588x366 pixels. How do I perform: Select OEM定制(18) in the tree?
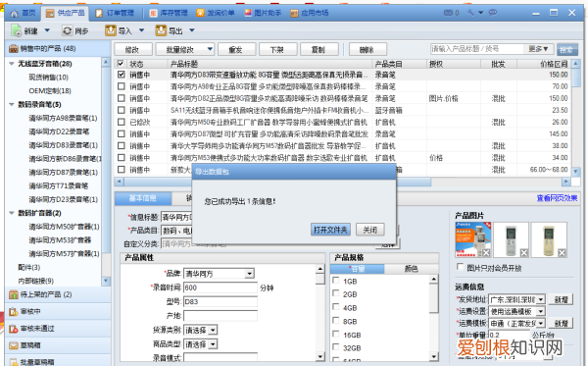pyautogui.click(x=50, y=91)
